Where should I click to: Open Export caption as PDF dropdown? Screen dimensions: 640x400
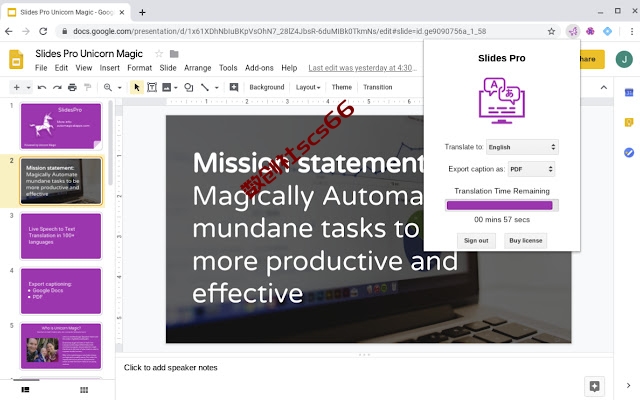pos(531,169)
